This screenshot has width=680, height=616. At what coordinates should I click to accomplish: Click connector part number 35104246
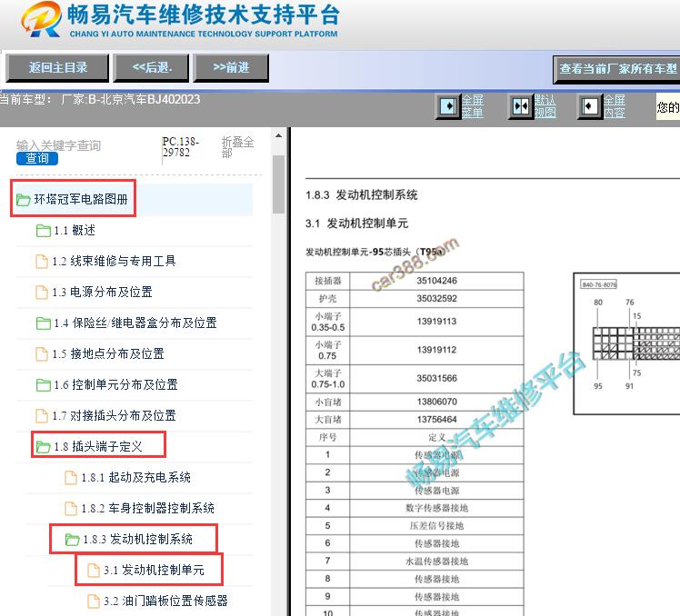click(436, 281)
